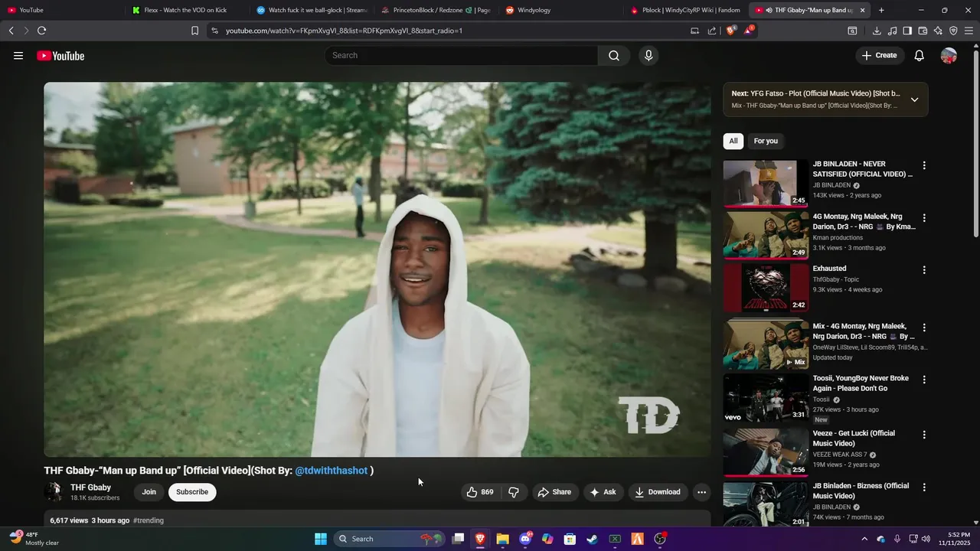Open the YouTube hamburger guide menu
The width and height of the screenshot is (980, 551).
pyautogui.click(x=18, y=56)
